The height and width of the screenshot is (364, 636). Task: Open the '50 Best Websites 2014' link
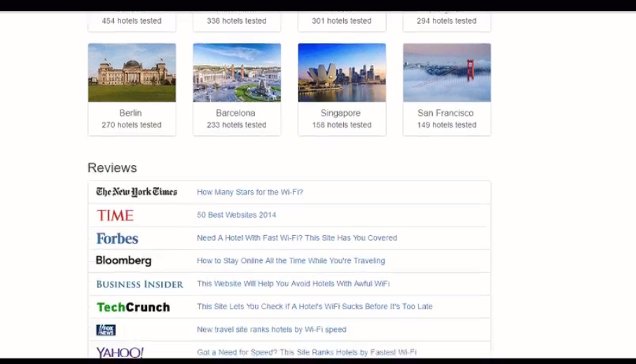(x=237, y=215)
